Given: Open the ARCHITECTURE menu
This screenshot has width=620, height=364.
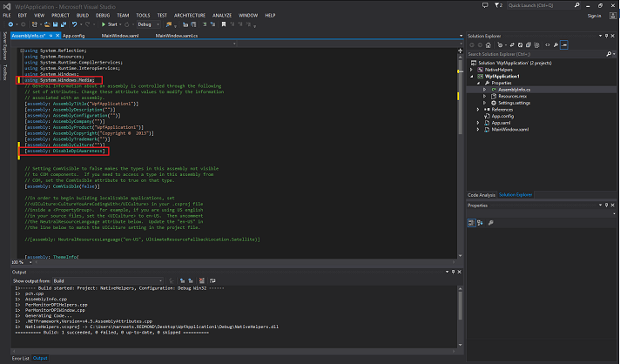Looking at the screenshot, I should pos(191,15).
